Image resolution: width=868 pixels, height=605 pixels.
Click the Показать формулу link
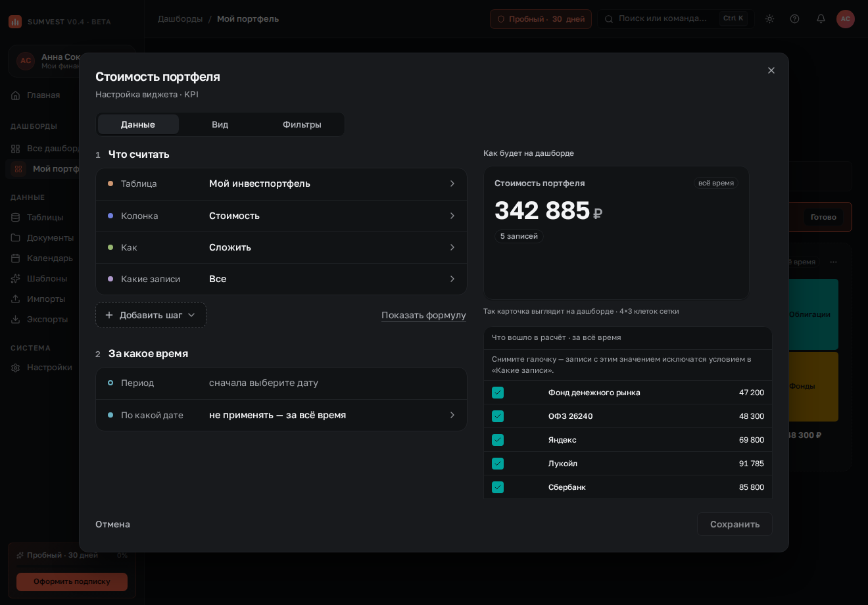point(423,315)
